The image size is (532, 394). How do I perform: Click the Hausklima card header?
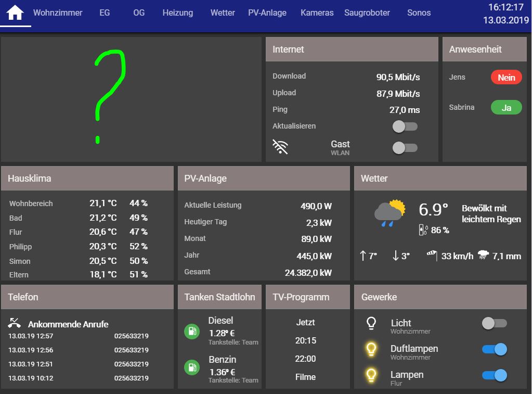pos(87,179)
